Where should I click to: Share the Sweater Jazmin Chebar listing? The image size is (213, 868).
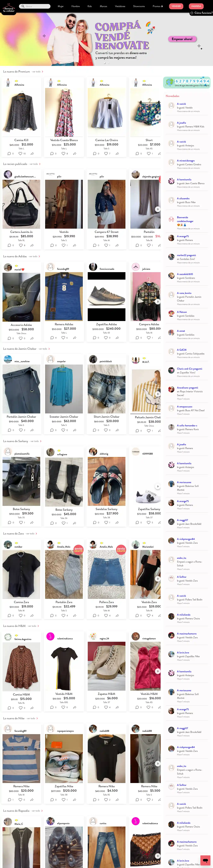point(74,430)
